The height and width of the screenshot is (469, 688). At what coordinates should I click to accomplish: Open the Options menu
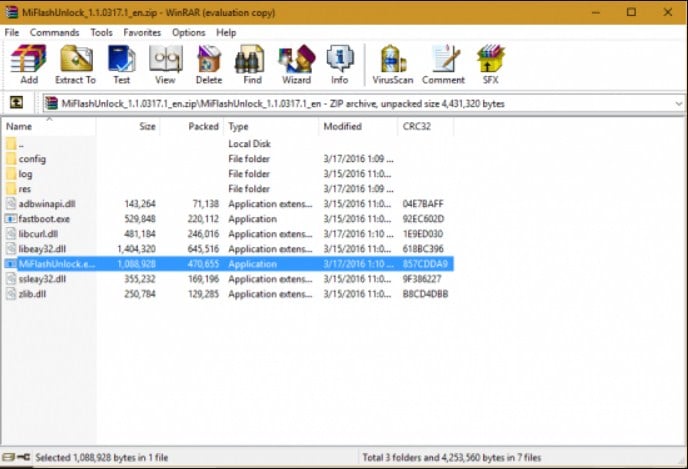click(x=188, y=32)
